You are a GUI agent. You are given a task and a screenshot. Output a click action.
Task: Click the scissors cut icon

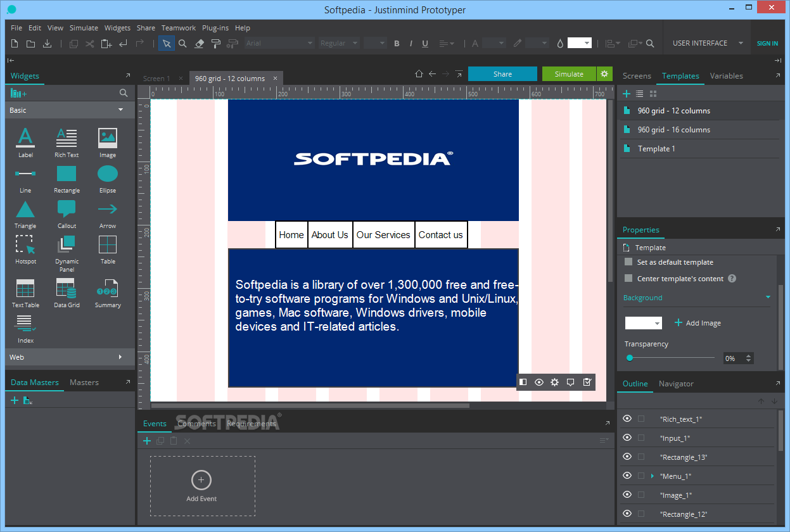89,44
